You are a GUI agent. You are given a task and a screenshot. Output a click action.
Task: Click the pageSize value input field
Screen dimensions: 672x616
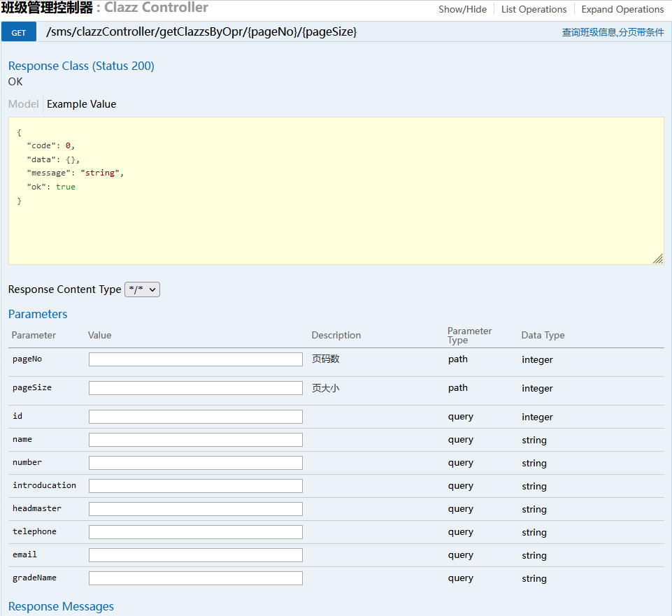pos(195,388)
